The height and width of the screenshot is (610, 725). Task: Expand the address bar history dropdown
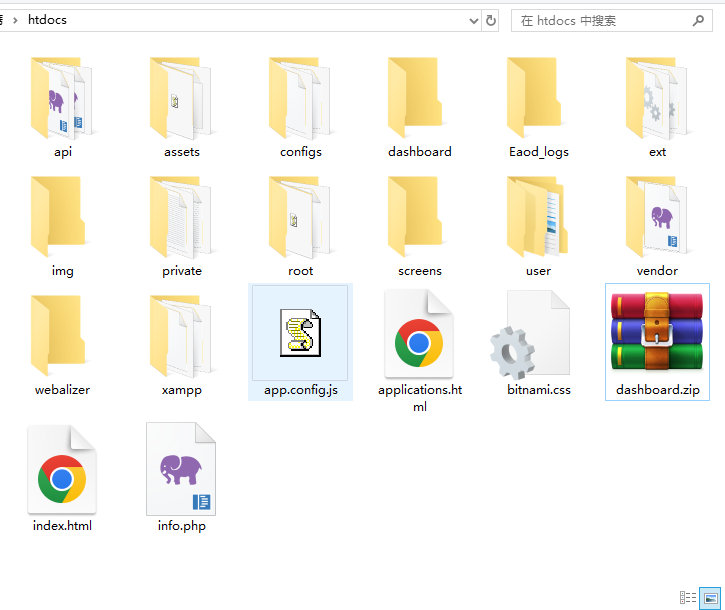(473, 20)
